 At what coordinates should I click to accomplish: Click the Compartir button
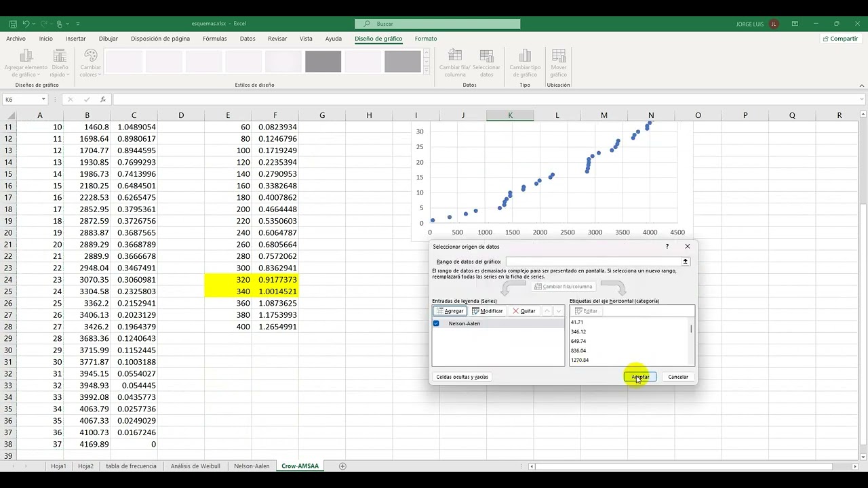(840, 39)
